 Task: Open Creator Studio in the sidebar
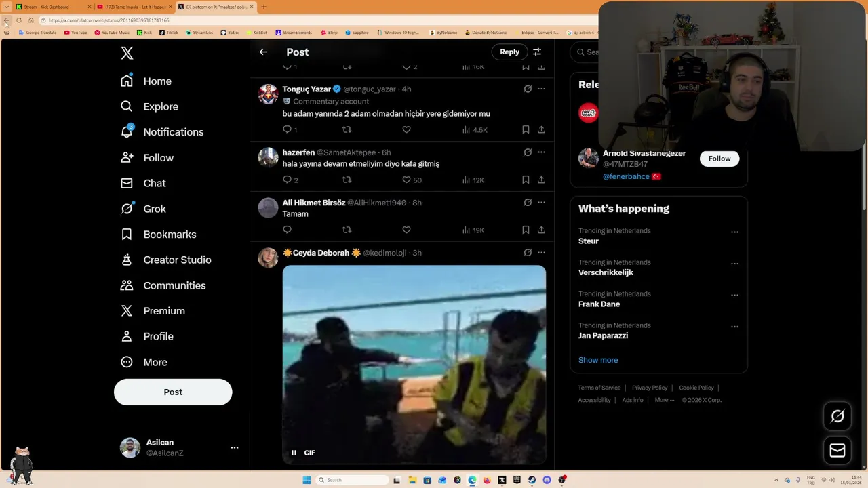click(165, 260)
